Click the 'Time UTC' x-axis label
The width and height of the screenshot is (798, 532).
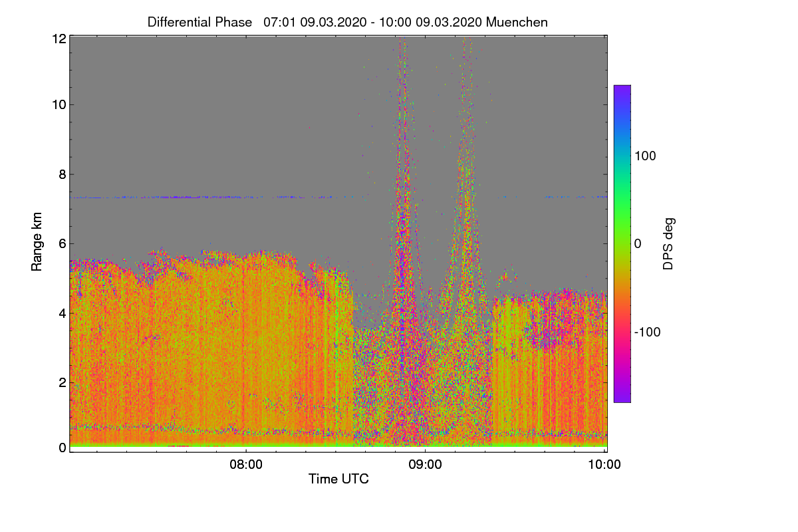tap(338, 479)
